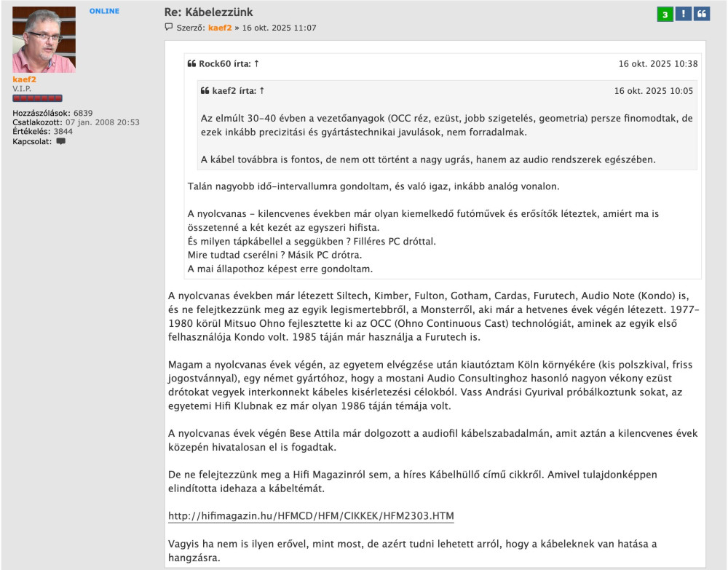Quote this post with the quotation marks icon

(x=702, y=14)
